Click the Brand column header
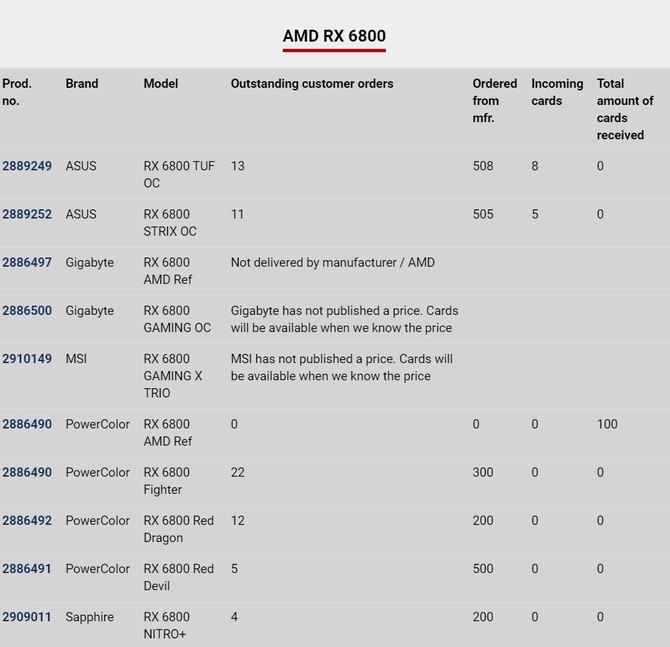The height and width of the screenshot is (647, 670). (82, 84)
